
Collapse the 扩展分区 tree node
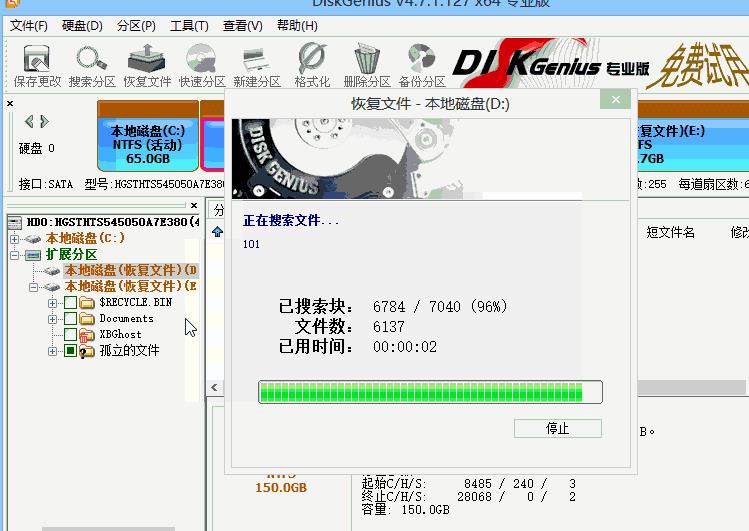click(x=15, y=254)
